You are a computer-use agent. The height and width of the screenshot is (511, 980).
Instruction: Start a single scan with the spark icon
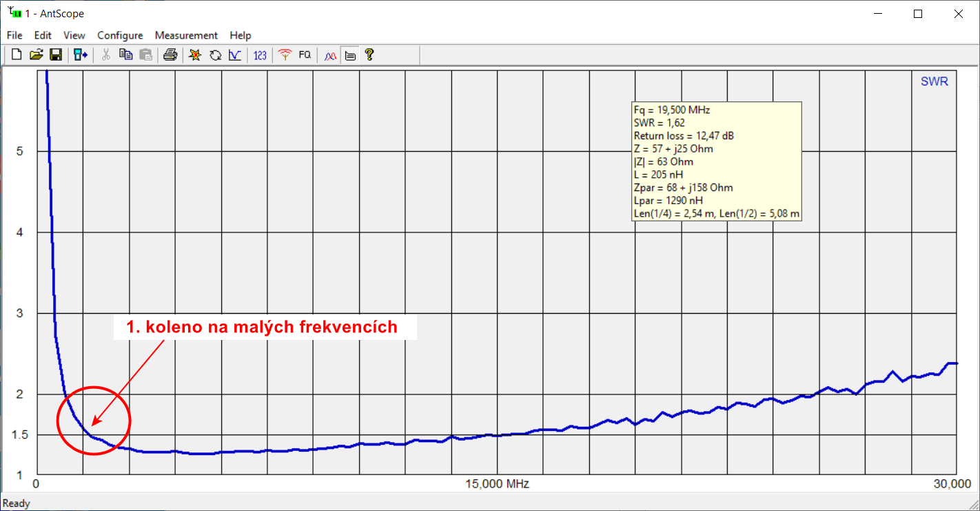[195, 55]
